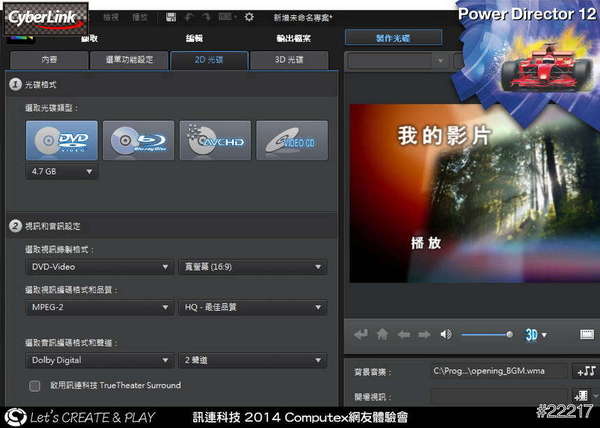Open the 2-channel audio dropdown
Screen dimensions: 600x428
(253, 360)
